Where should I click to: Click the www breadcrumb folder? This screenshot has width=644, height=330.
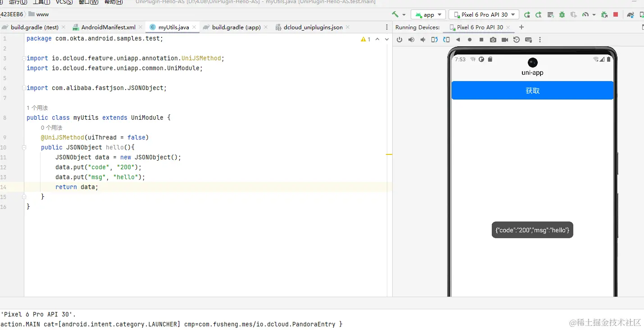pos(39,14)
